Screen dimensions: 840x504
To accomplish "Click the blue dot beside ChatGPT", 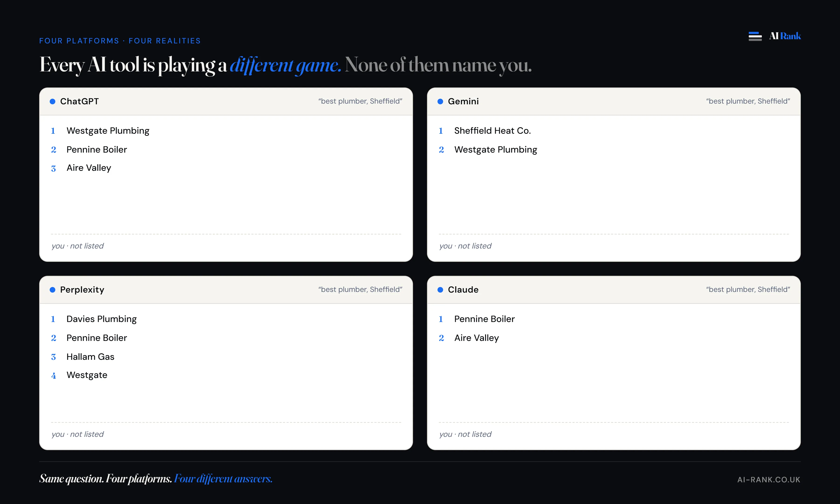I will [53, 101].
